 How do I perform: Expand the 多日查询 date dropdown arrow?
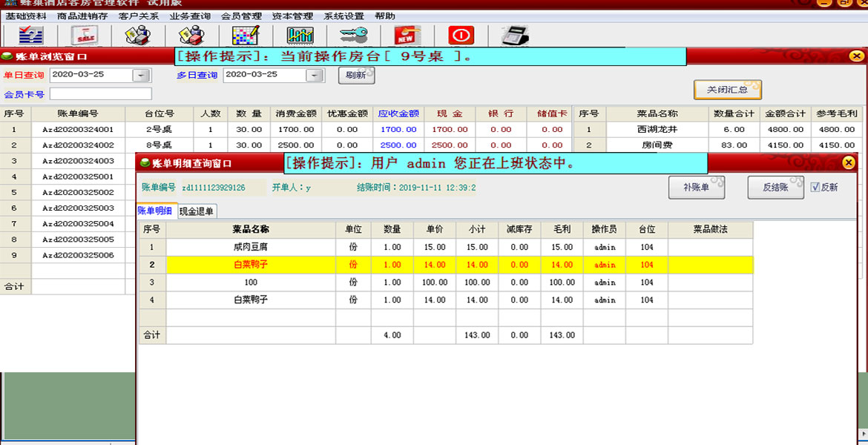pos(315,75)
